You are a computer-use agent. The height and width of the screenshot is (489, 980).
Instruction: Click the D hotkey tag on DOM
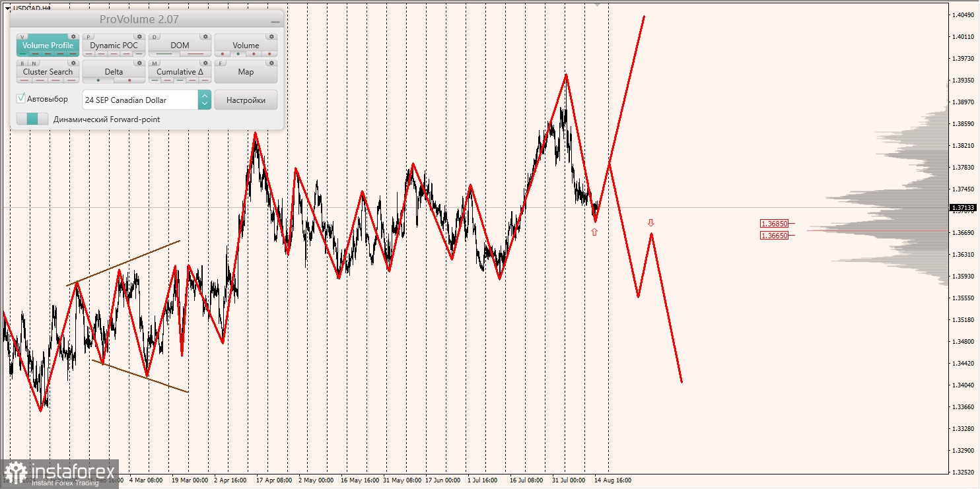pos(155,37)
